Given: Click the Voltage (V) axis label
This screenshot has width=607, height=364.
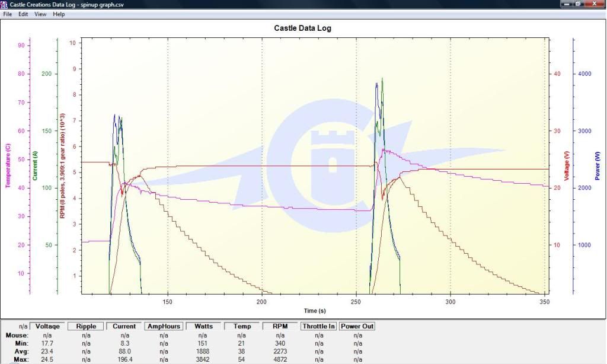Looking at the screenshot, I should click(x=567, y=166).
